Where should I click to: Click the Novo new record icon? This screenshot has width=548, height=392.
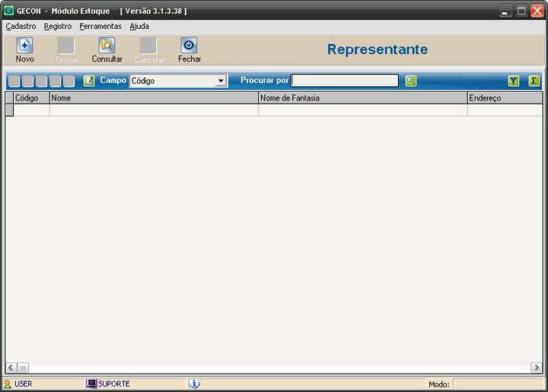coord(24,46)
